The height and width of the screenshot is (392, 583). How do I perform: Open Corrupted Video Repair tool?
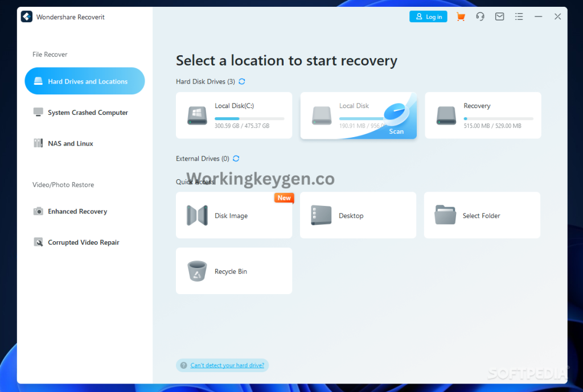[x=83, y=242]
